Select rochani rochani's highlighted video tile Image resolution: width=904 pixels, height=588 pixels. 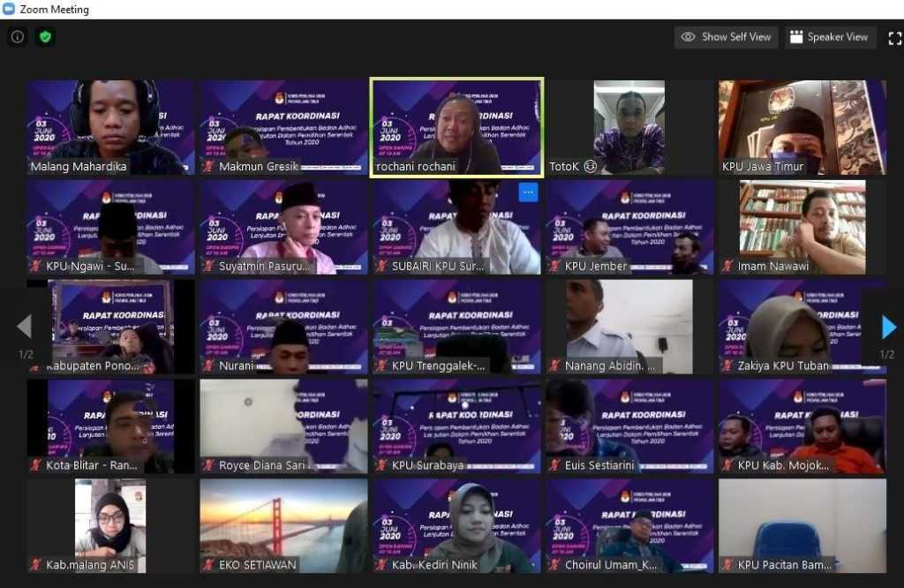point(456,126)
